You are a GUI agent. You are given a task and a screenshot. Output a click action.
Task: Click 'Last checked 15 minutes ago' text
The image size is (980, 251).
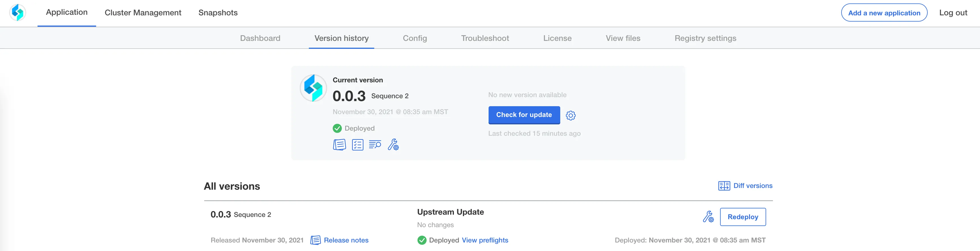click(x=535, y=133)
